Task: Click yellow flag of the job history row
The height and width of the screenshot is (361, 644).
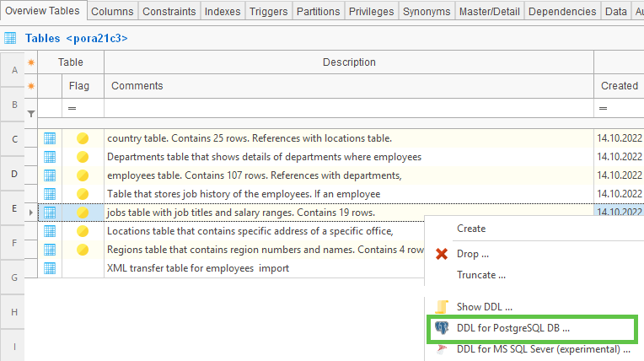Action: pos(83,194)
